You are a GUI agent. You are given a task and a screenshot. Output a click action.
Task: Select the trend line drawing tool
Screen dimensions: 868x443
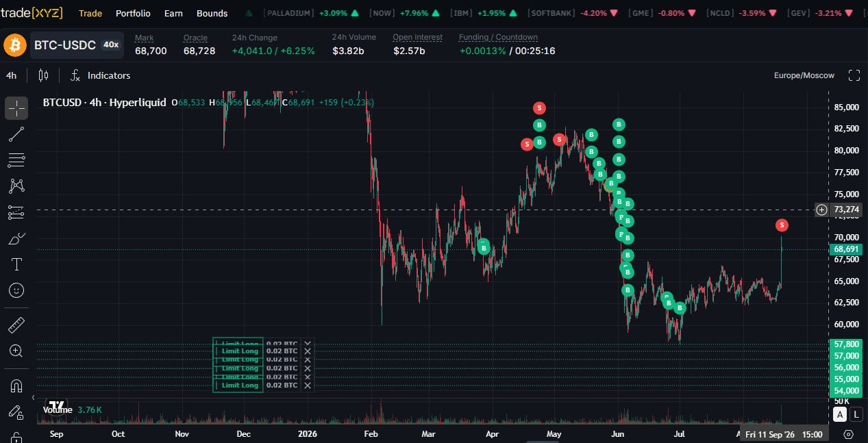coord(16,134)
